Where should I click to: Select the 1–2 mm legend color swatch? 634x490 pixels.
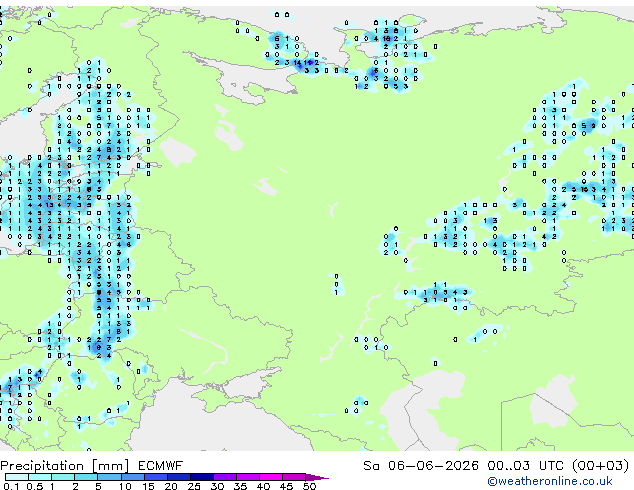coord(63,477)
